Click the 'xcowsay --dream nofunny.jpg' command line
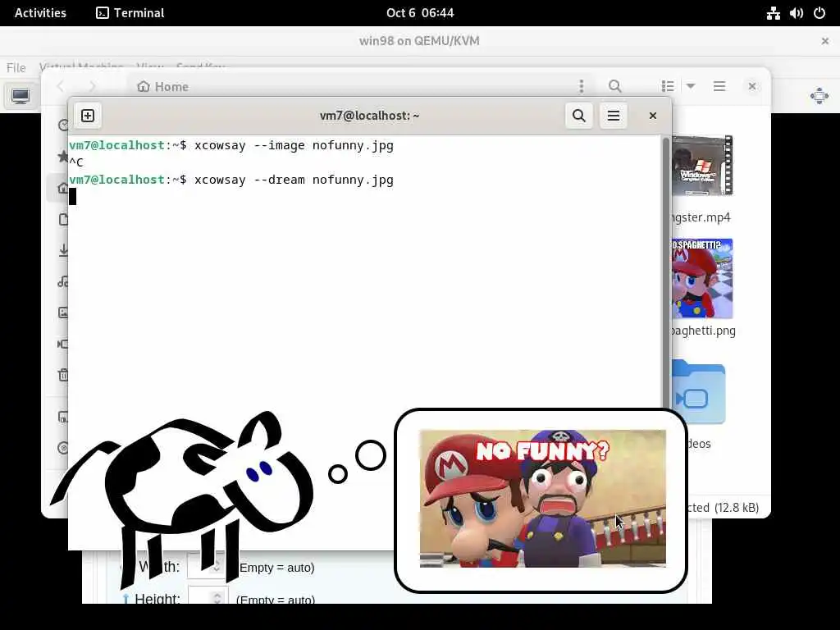 pos(294,180)
